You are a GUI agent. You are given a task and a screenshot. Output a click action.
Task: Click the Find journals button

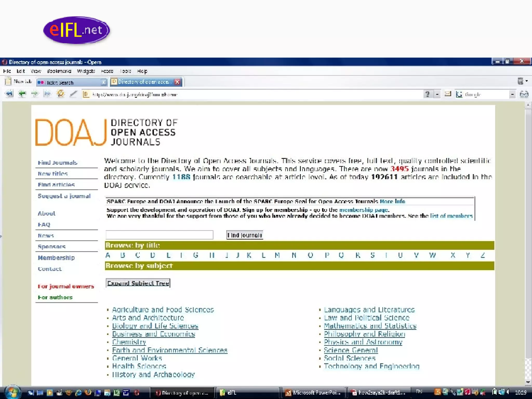[244, 235]
